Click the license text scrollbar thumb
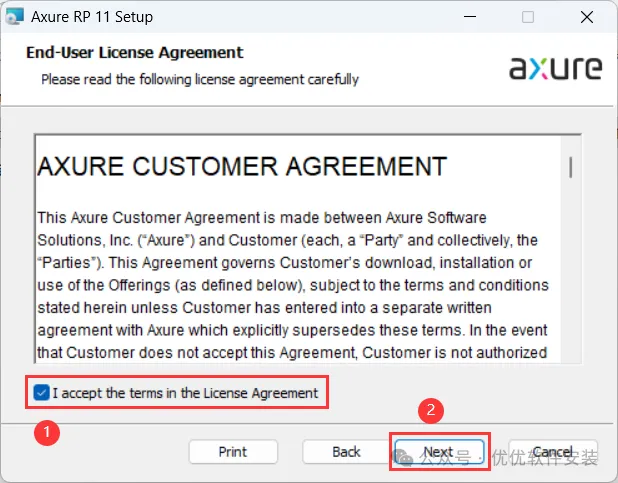Screen dimensions: 618x483 [x=570, y=167]
